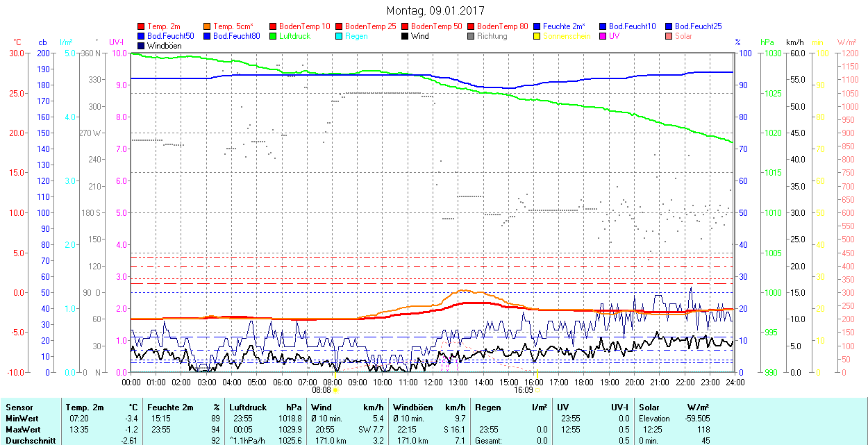Image resolution: width=868 pixels, height=445 pixels.
Task: Click the cyan Regen legend swatch
Action: 340,36
